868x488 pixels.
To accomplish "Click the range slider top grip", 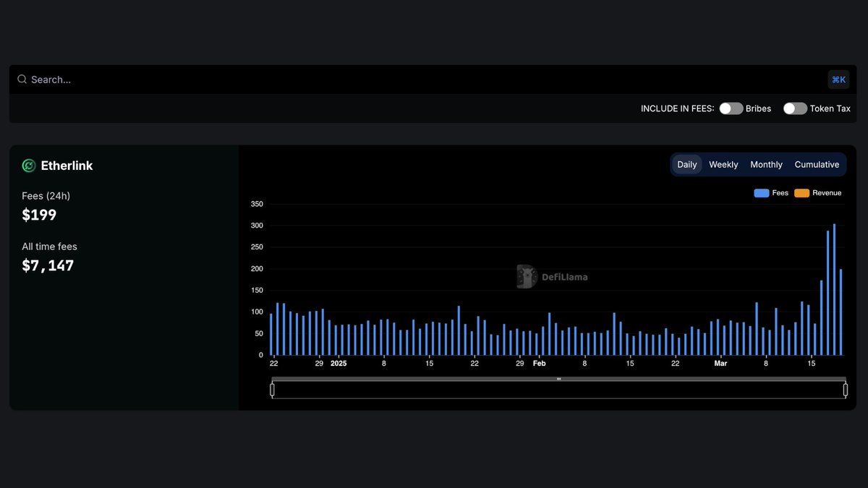I will click(558, 379).
